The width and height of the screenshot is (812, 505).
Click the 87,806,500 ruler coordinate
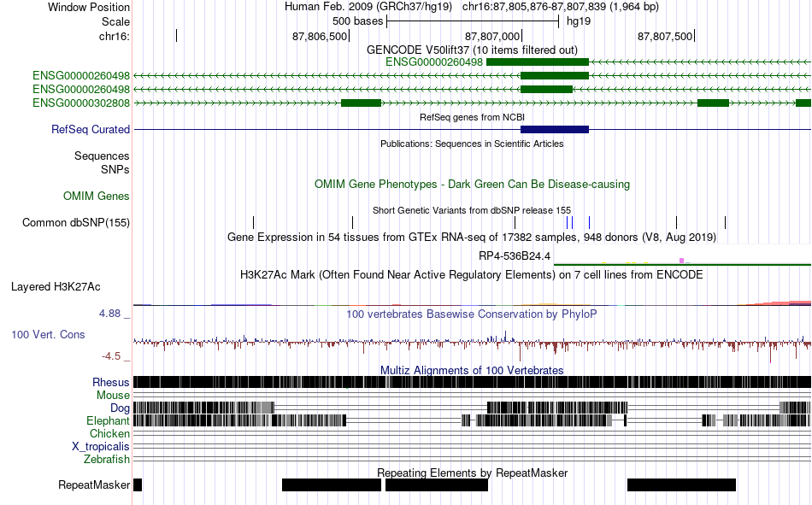(320, 36)
